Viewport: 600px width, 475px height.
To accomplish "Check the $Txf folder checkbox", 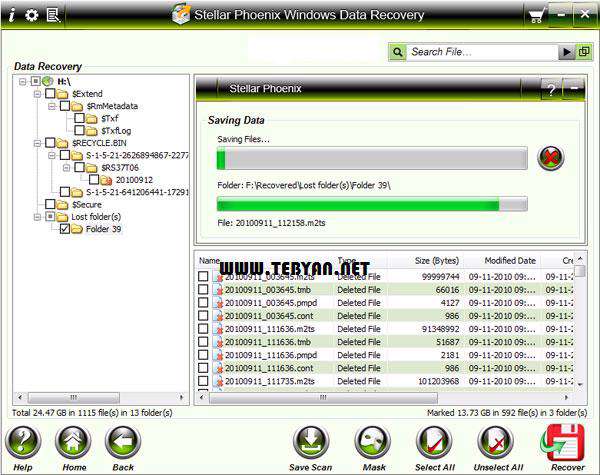I will coord(80,118).
